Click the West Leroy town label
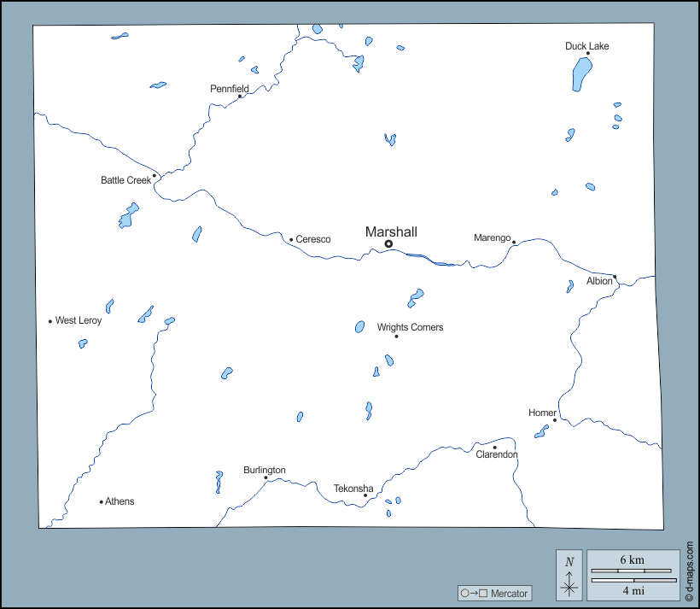The image size is (700, 609). (79, 321)
